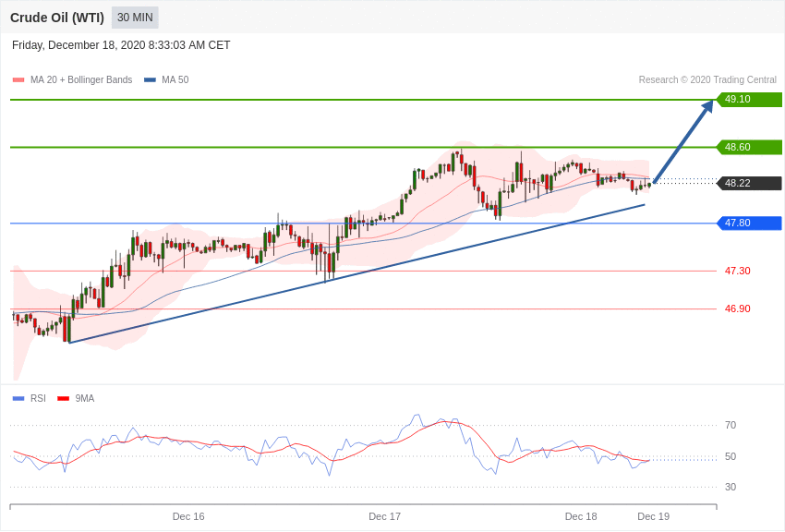Click the 47.80 blue pivot label
The image size is (785, 532).
tap(750, 223)
